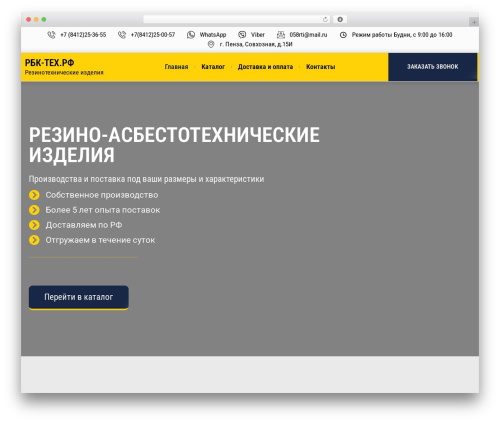Click the phone icon beside +7(8412)25-00-57
The width and height of the screenshot is (500, 423).
tap(122, 35)
